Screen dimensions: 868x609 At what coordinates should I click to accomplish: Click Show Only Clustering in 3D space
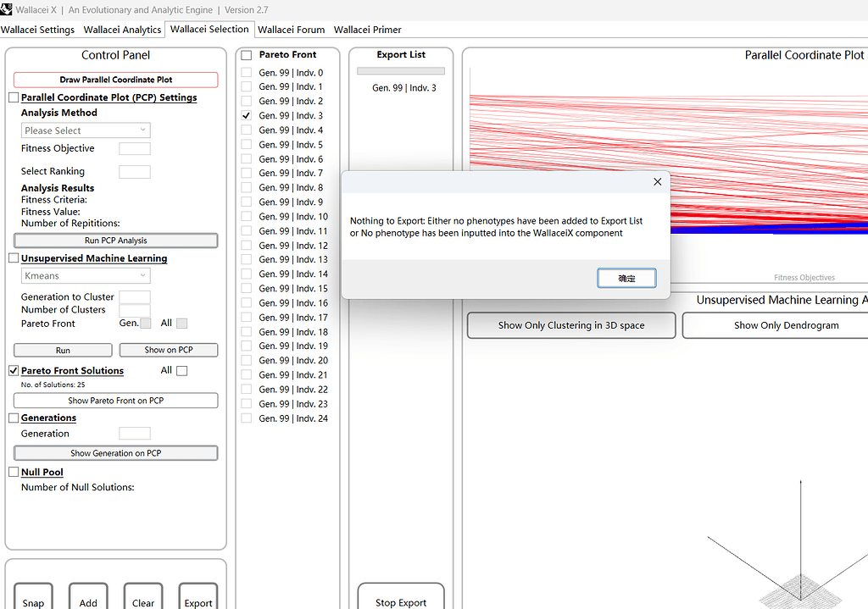[x=571, y=325]
